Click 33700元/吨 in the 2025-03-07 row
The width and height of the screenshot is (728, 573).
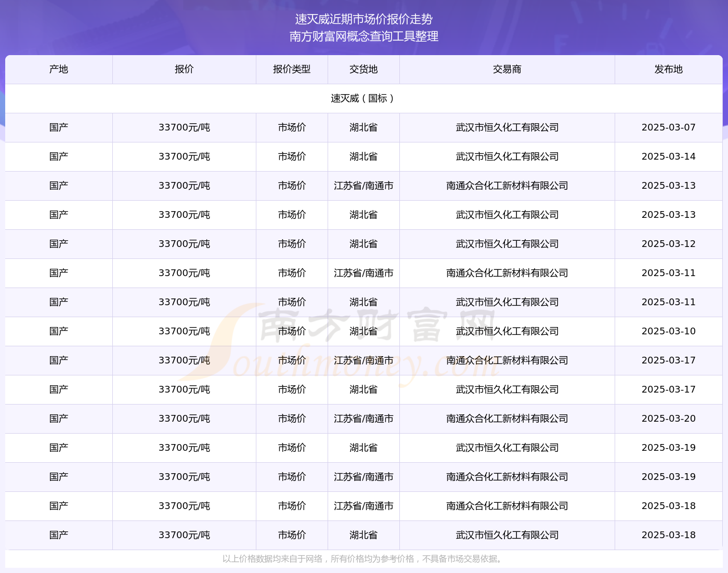[184, 127]
